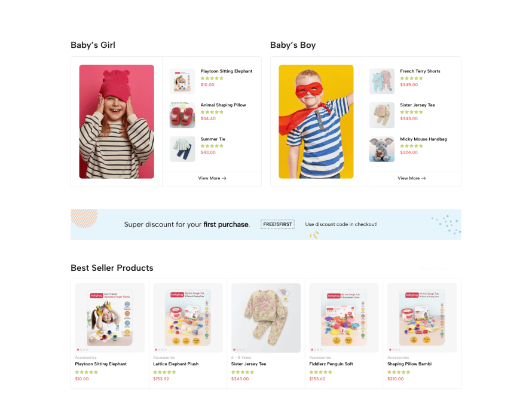Click star rating under Animal Shaping Pillow
Viewport: 532px width, 397px height.
[x=212, y=112]
